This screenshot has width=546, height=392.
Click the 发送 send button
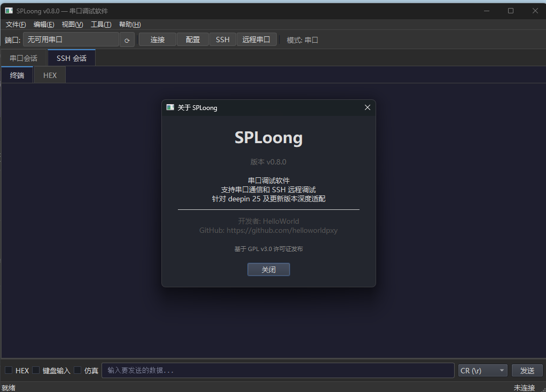pyautogui.click(x=527, y=371)
